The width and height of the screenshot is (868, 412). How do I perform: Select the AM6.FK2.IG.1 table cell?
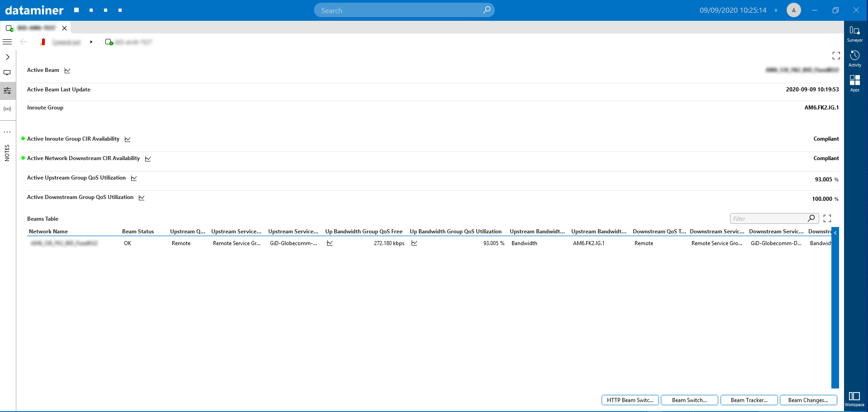point(588,243)
